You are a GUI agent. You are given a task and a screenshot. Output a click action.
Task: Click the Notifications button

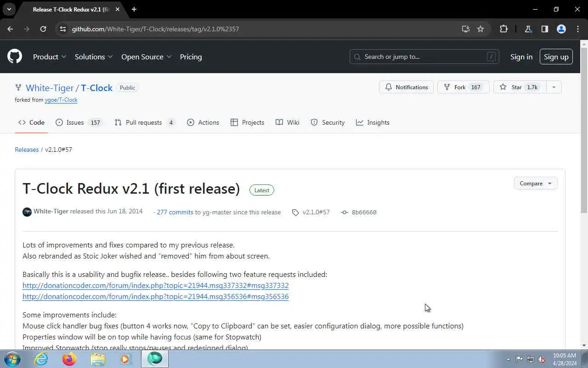pos(406,87)
